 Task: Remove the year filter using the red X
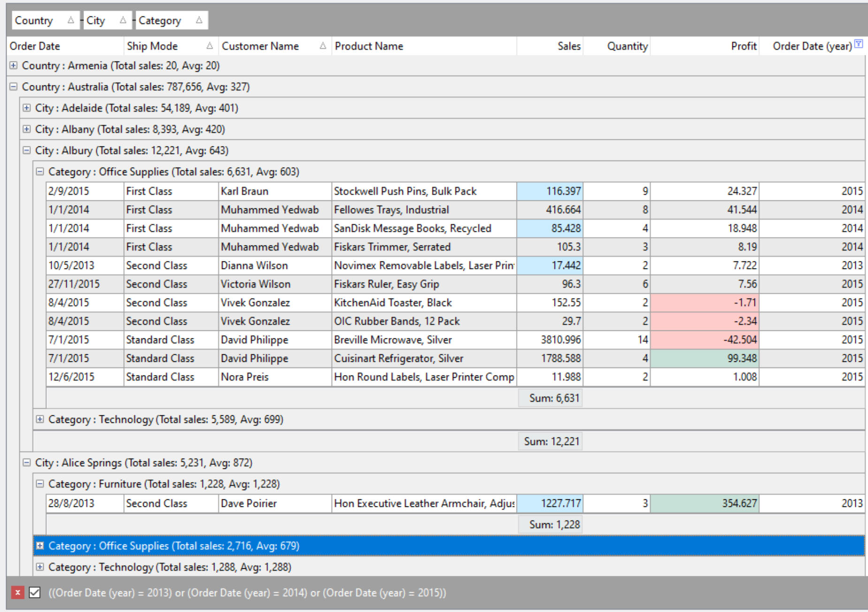pos(17,593)
